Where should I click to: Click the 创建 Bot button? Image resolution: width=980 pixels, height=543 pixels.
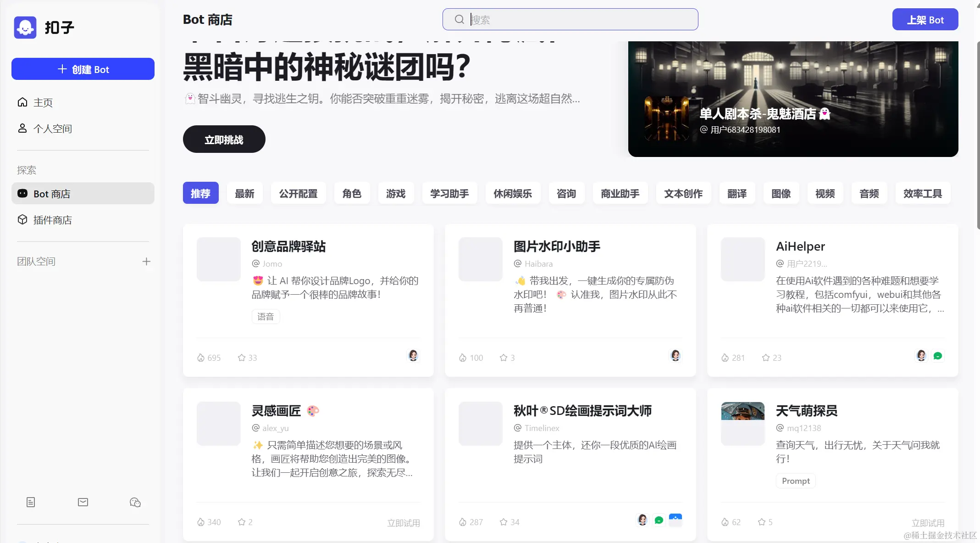click(x=83, y=69)
